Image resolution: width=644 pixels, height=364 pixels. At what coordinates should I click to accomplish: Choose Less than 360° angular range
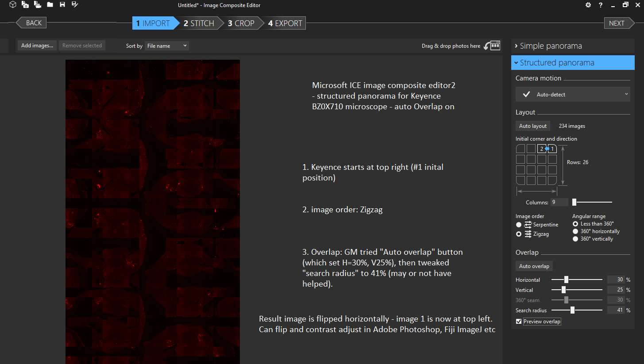click(x=575, y=224)
